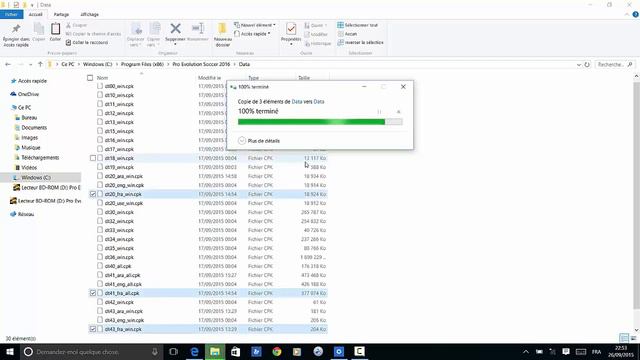640x360 pixels.
Task: Uncheck the dt20_fra_win.cpk checkbox
Action: click(x=93, y=194)
